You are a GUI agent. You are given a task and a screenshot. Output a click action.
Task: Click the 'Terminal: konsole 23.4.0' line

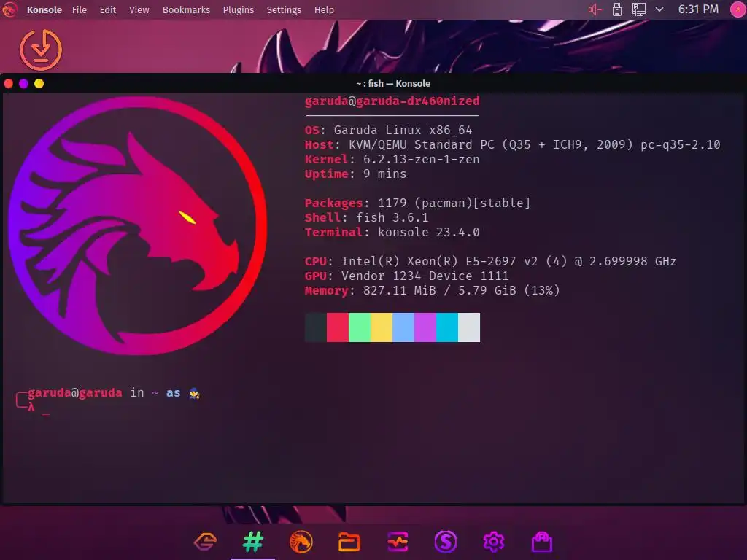point(392,233)
